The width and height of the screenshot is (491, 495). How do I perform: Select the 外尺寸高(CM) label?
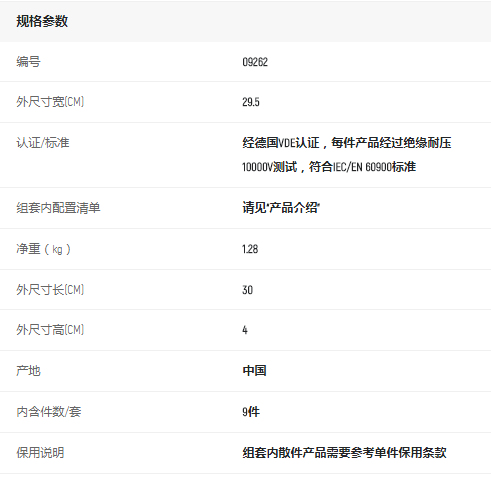[50, 330]
